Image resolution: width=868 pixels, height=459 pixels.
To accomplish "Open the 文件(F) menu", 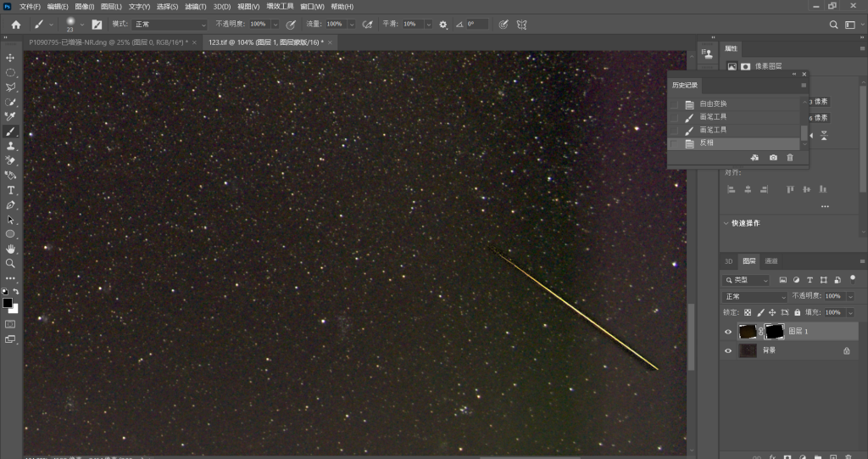I will click(x=30, y=7).
